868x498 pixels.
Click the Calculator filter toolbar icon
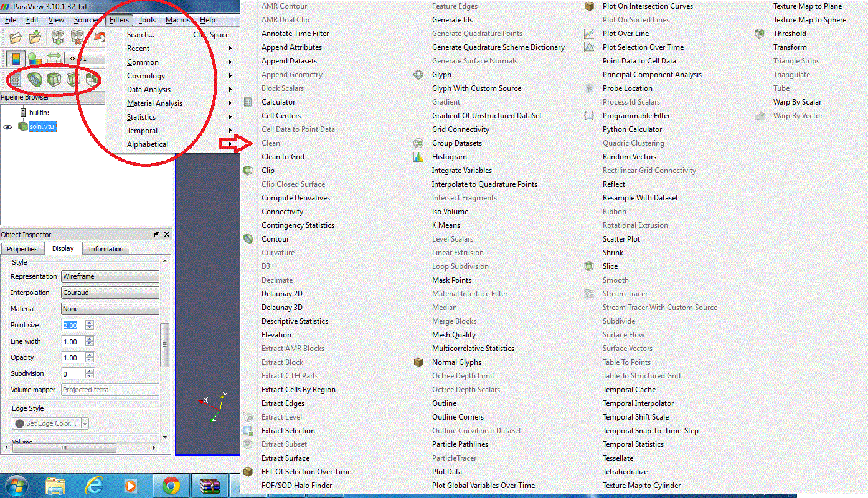[x=16, y=80]
